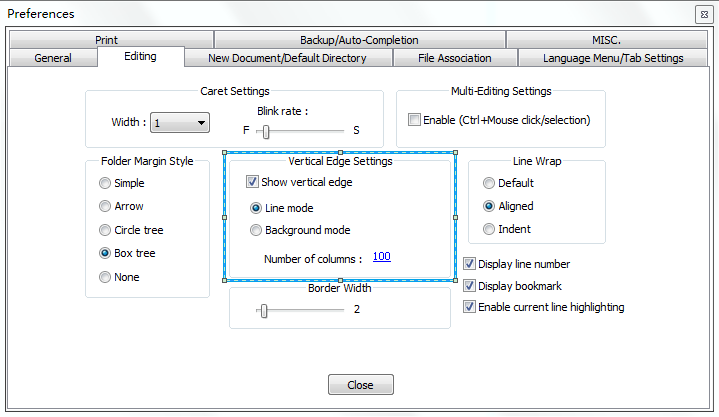The height and width of the screenshot is (417, 719).
Task: Open the caret Width dropdown
Action: (181, 123)
